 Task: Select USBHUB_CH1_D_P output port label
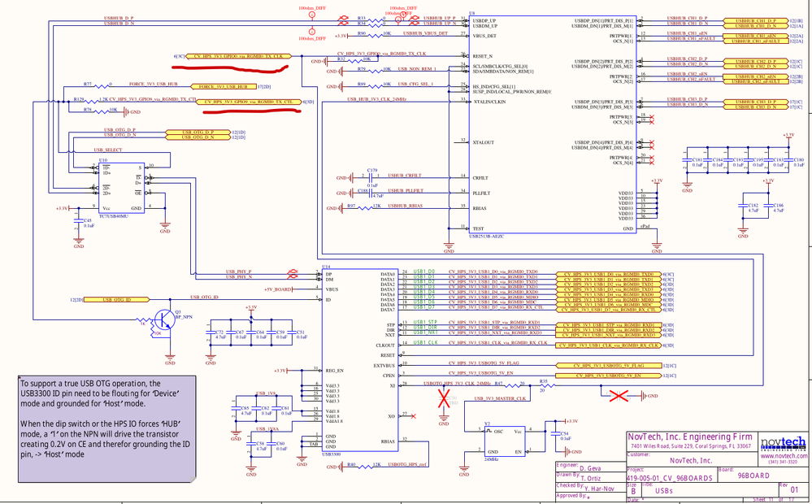click(x=755, y=20)
